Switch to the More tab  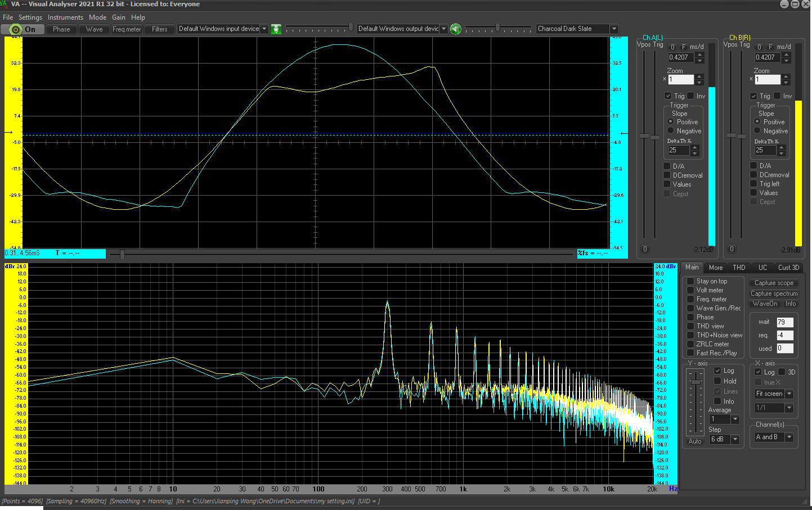click(x=716, y=268)
